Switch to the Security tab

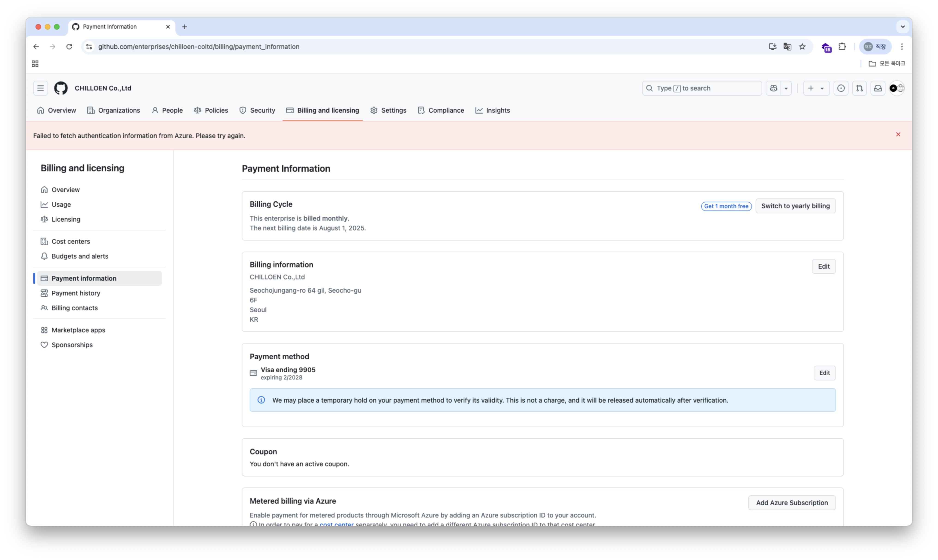pos(257,110)
